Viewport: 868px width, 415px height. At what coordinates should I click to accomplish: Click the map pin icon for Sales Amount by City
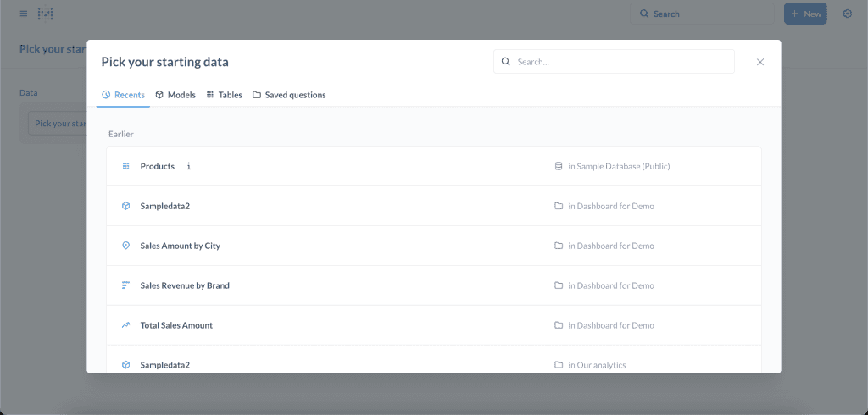click(x=125, y=246)
